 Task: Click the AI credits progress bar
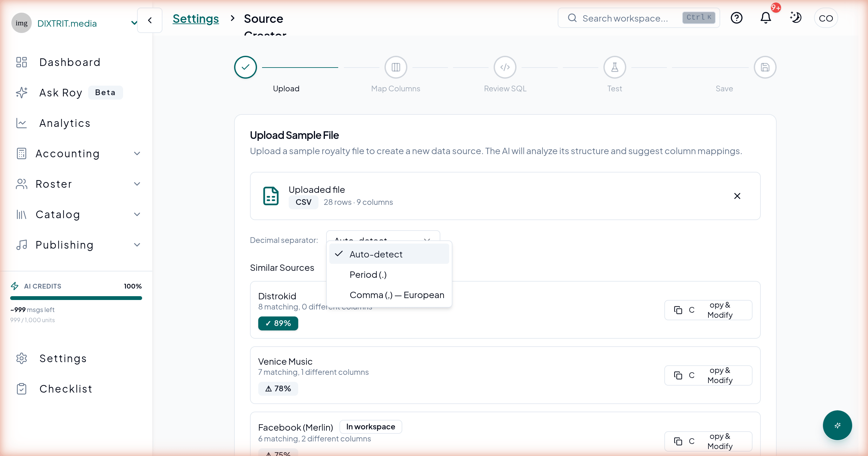[76, 298]
